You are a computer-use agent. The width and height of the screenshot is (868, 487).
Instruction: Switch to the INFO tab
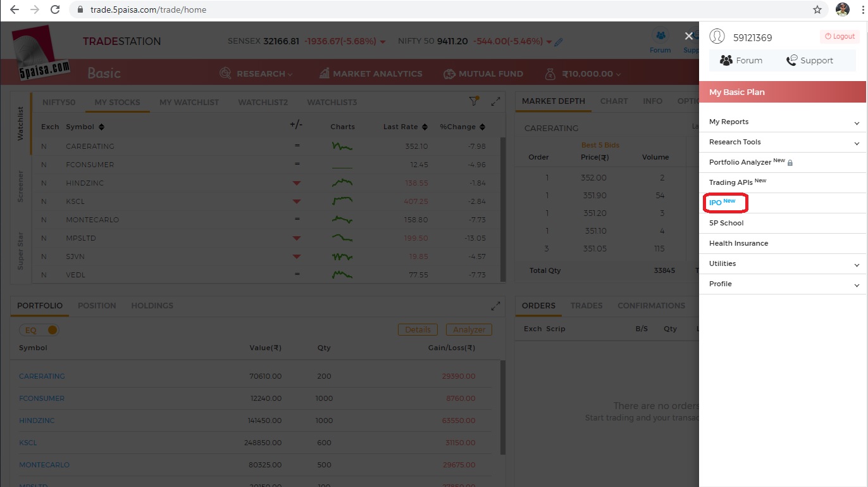(x=653, y=101)
